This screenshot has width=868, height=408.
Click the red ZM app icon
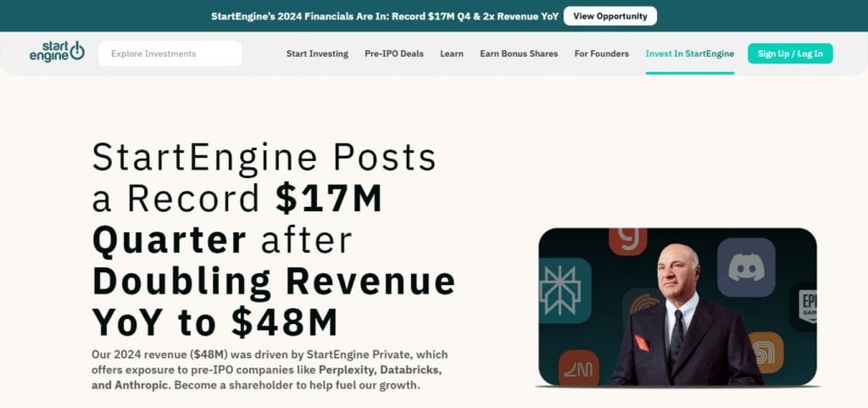pos(578,367)
